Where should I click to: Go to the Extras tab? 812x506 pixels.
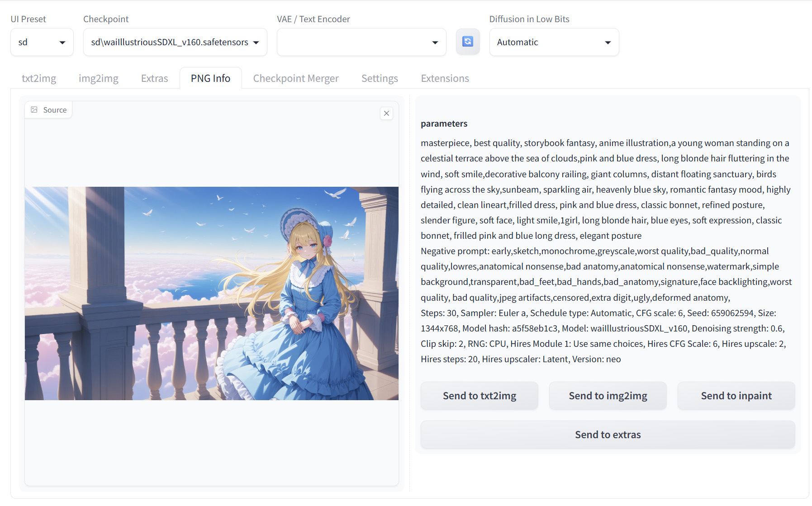(154, 78)
